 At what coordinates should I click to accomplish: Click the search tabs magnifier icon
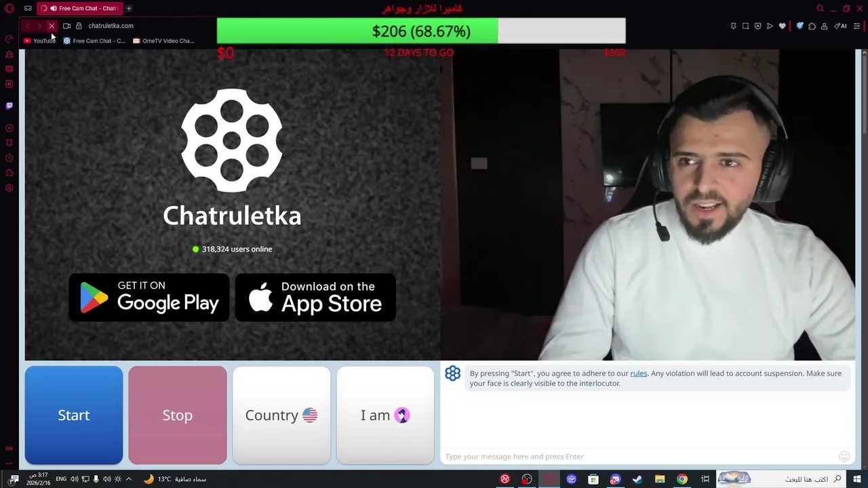click(x=820, y=8)
